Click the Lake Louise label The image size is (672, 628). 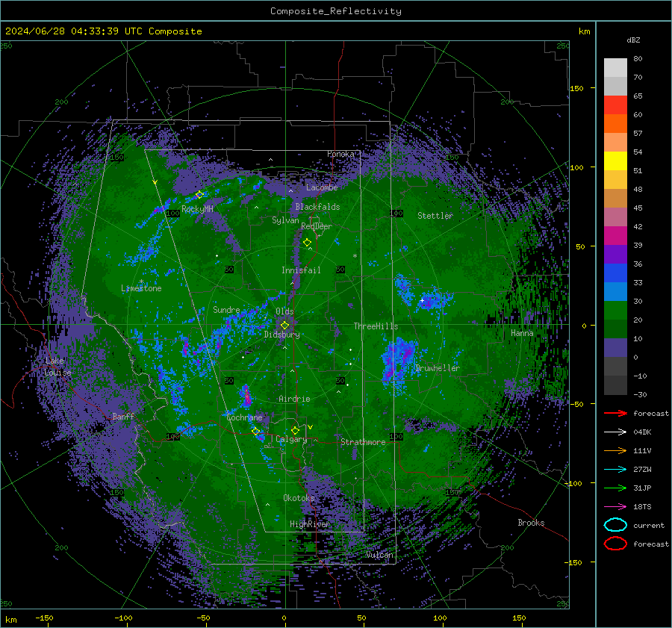[x=58, y=367]
